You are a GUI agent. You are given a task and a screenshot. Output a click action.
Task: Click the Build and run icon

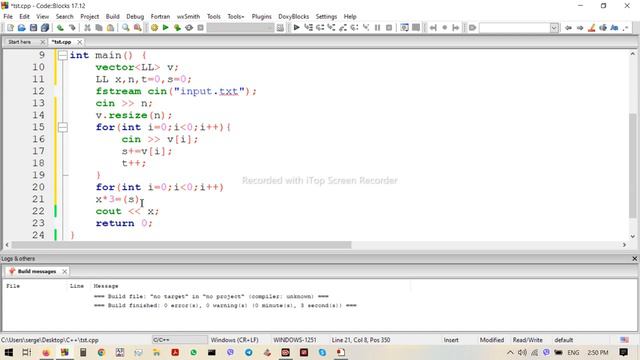coord(177,28)
